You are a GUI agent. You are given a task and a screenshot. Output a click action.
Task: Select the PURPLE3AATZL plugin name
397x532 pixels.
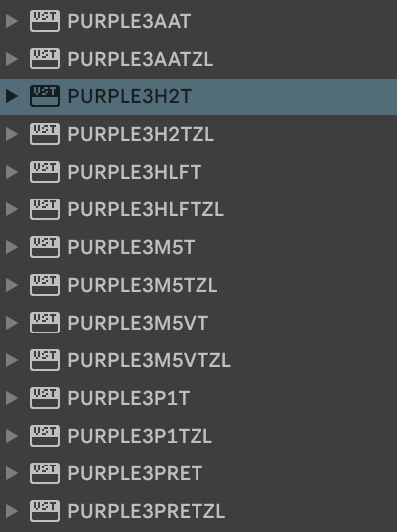[x=141, y=59]
